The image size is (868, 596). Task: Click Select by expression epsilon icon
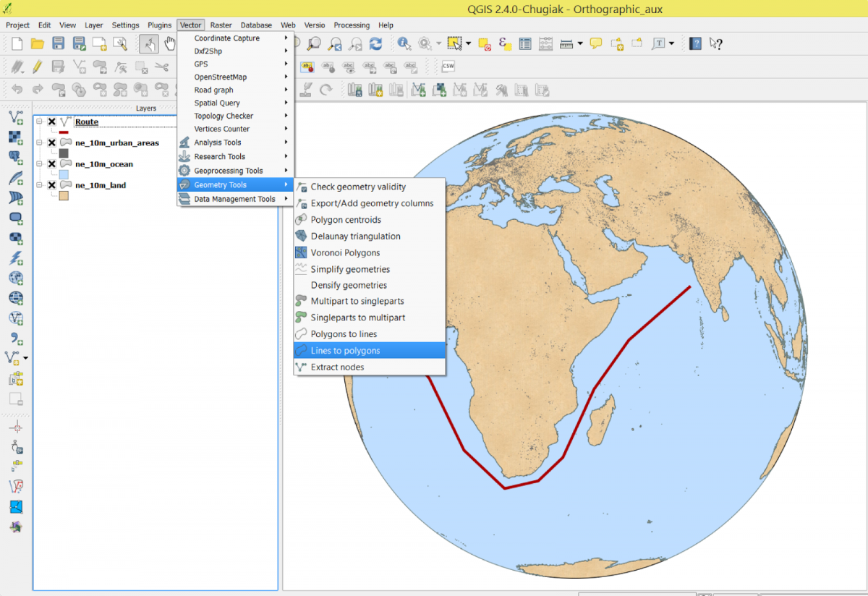click(x=505, y=43)
